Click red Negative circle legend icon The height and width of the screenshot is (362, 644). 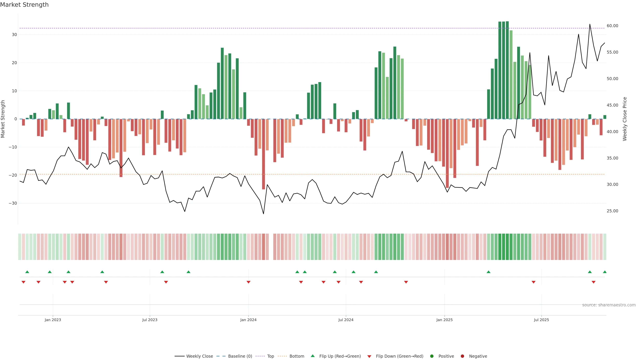click(462, 356)
